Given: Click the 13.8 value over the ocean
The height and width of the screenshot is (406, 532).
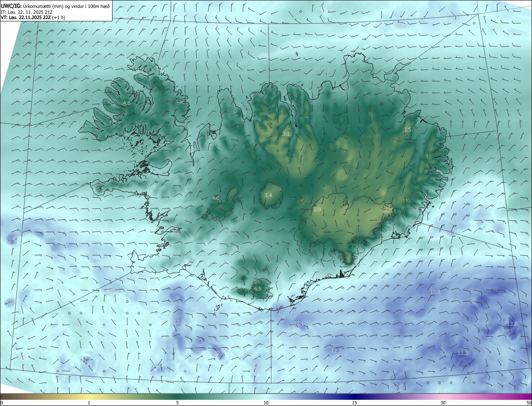Looking at the screenshot, I should pyautogui.click(x=512, y=324).
